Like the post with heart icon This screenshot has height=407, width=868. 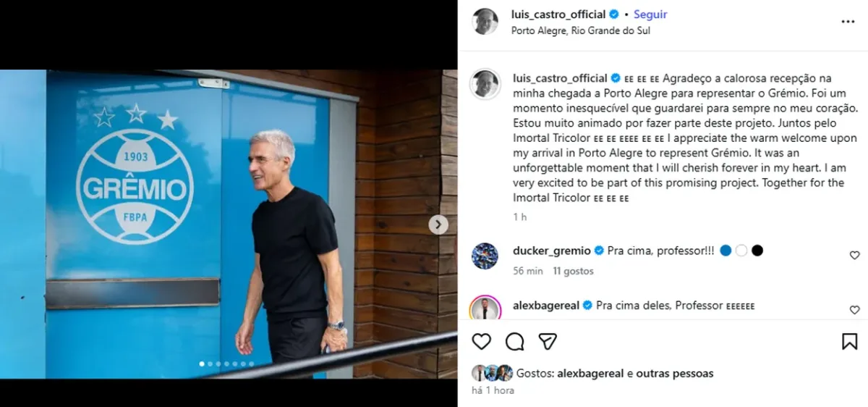(x=481, y=341)
